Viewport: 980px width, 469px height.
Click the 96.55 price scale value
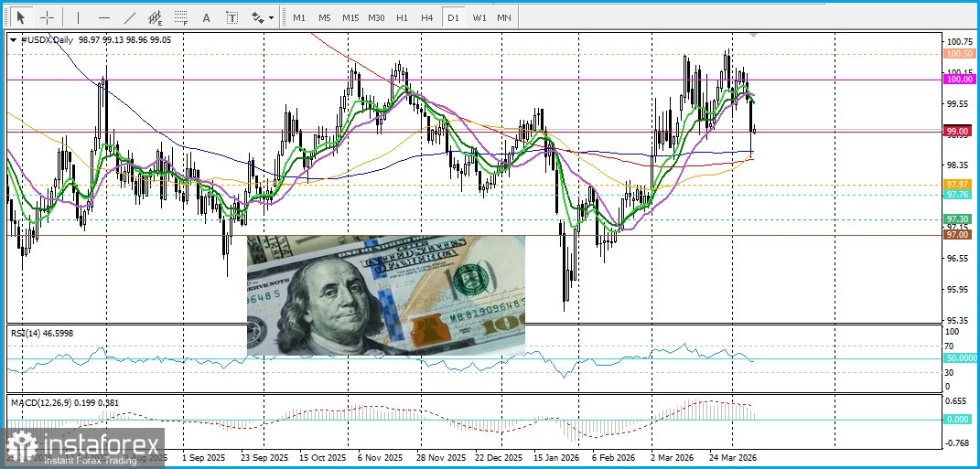(958, 257)
